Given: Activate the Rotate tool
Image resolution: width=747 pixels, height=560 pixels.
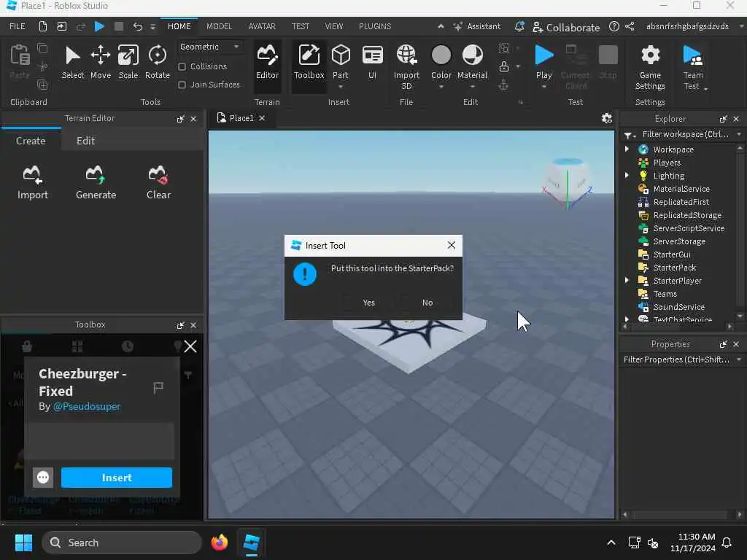Looking at the screenshot, I should coord(158,62).
